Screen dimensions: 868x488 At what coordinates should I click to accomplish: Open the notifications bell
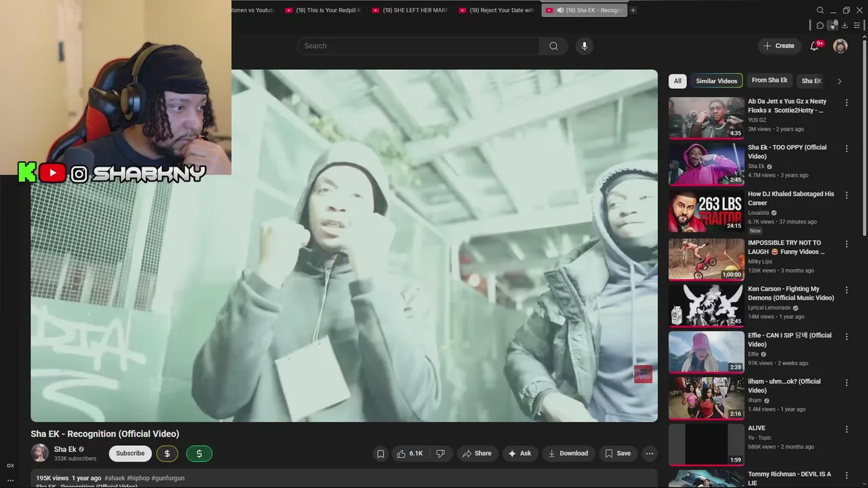point(814,46)
